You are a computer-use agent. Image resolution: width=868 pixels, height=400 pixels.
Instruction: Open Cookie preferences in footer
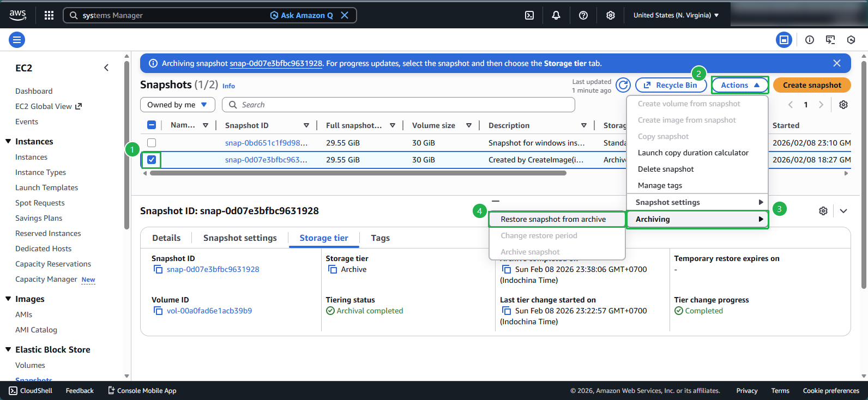tap(831, 391)
